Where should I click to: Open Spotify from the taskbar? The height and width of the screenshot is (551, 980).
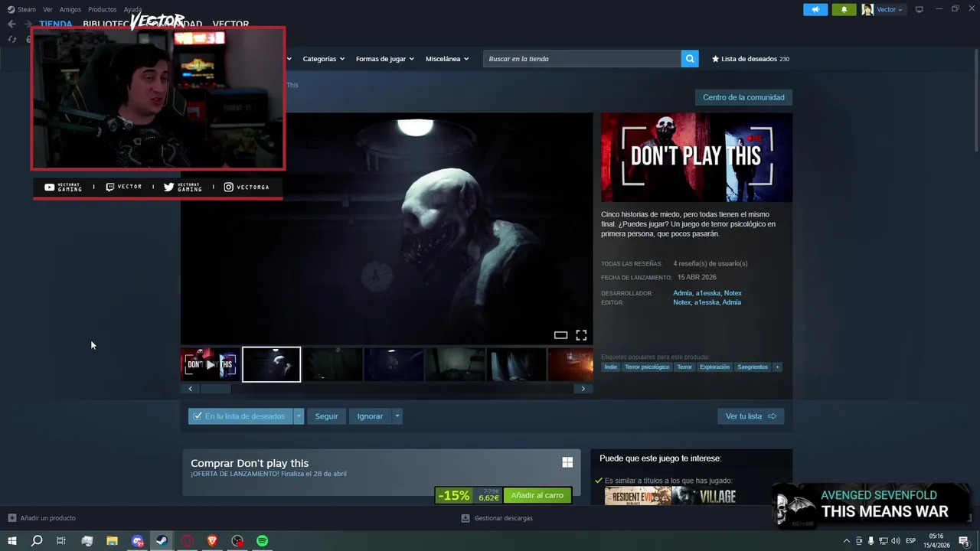coord(263,540)
